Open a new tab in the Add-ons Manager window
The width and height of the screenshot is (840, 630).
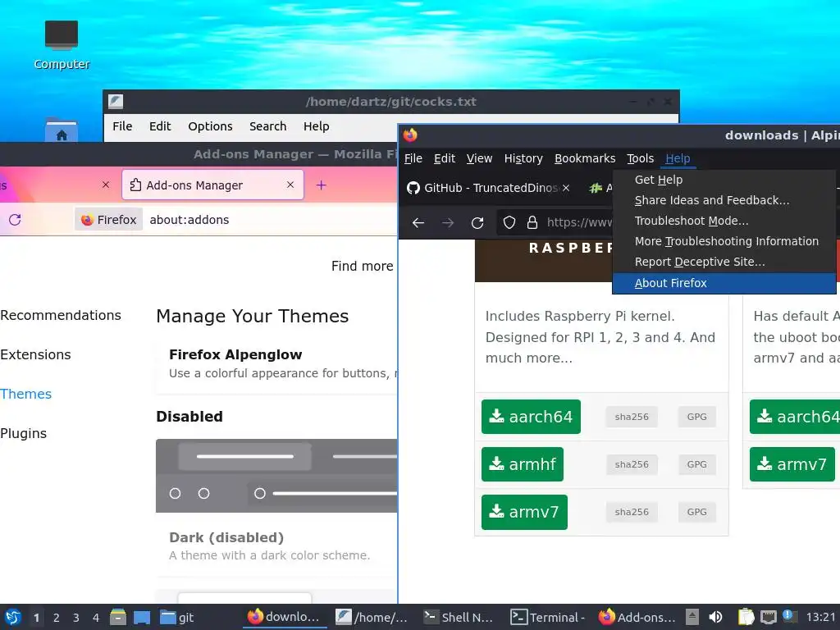[321, 185]
